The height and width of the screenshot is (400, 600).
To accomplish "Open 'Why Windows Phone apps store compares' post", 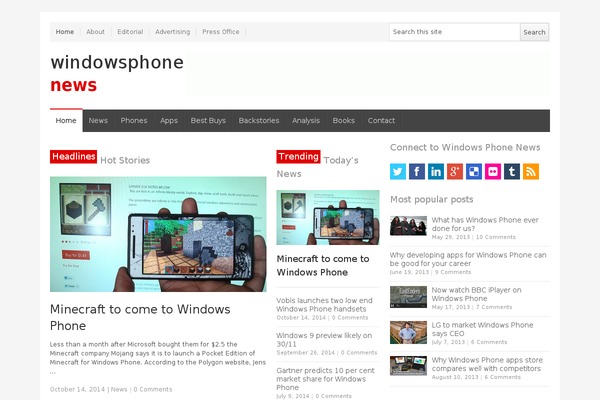I will click(487, 364).
